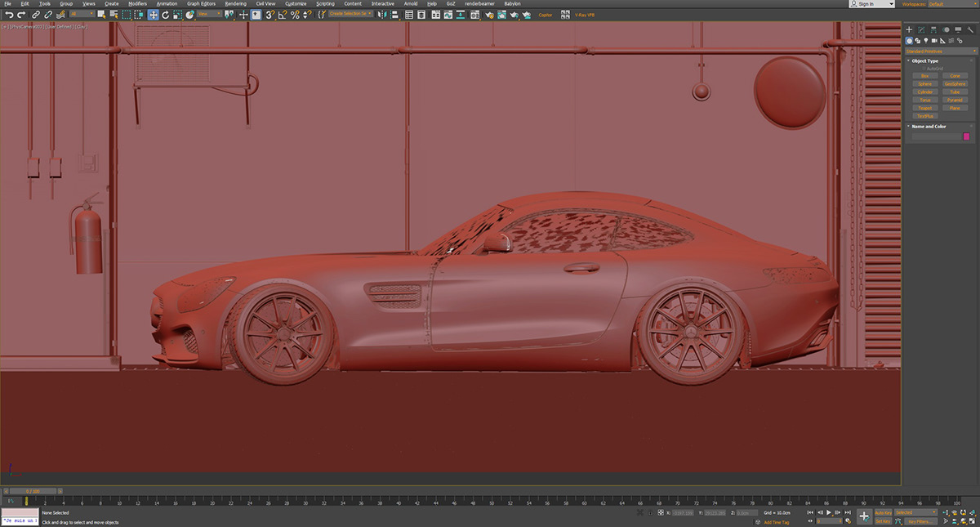
Task: Open the Modify panel
Action: pyautogui.click(x=921, y=29)
